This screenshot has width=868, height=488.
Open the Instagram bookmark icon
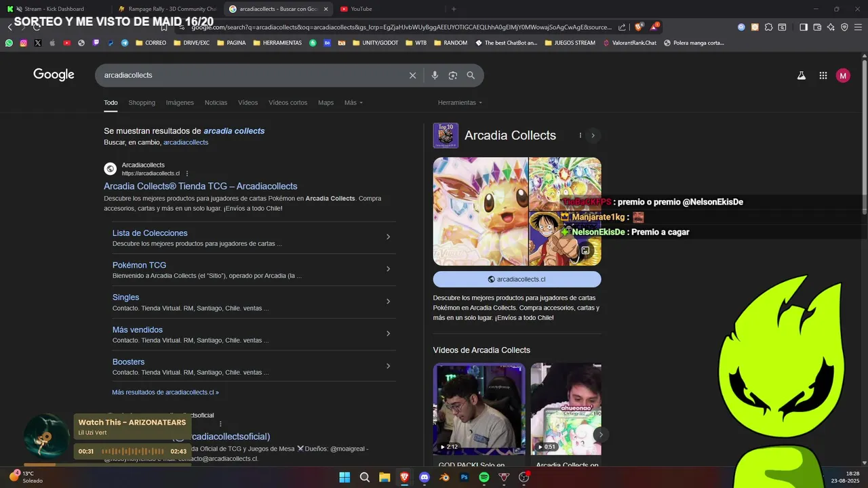pyautogui.click(x=24, y=43)
